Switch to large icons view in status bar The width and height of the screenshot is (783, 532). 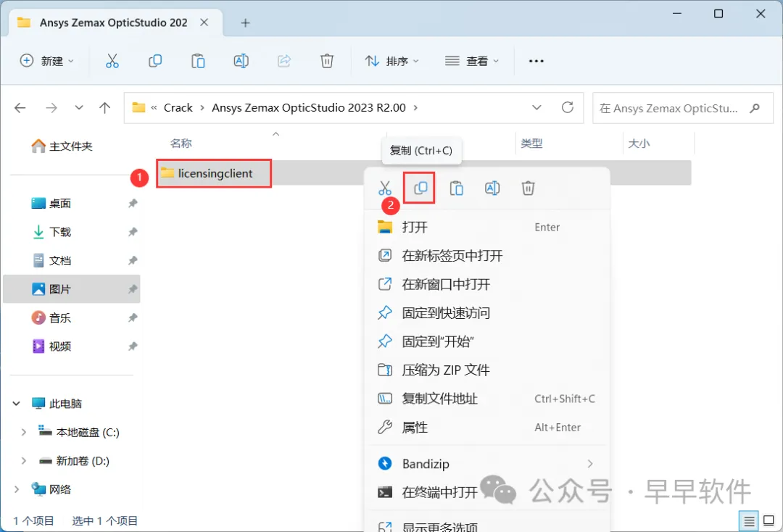769,522
